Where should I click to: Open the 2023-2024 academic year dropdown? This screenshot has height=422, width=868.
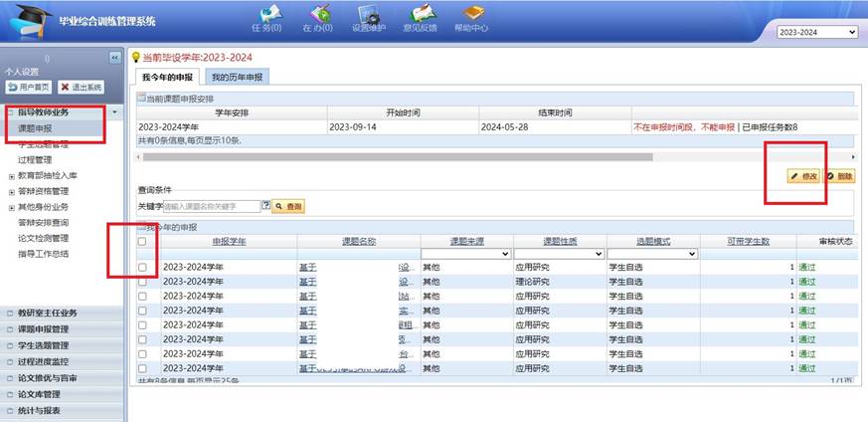pyautogui.click(x=815, y=33)
